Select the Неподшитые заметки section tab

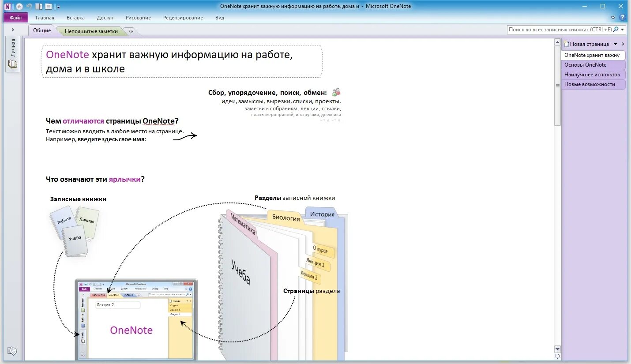click(91, 31)
